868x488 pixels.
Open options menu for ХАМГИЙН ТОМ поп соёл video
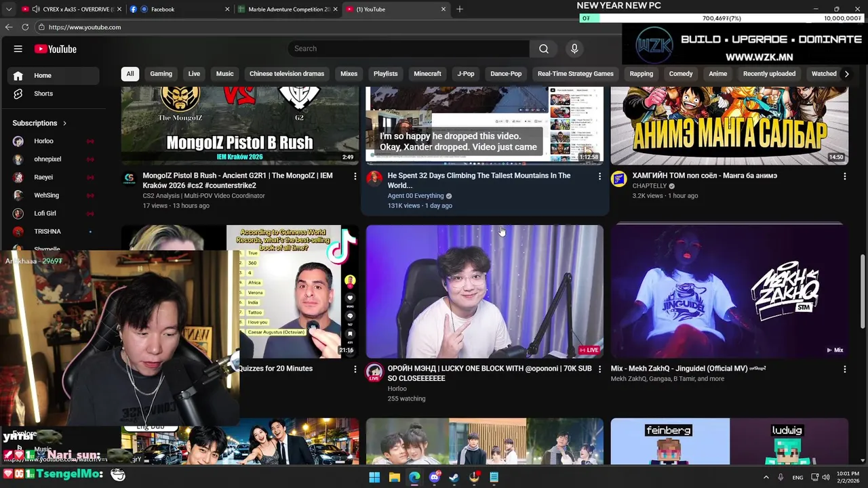[844, 176]
